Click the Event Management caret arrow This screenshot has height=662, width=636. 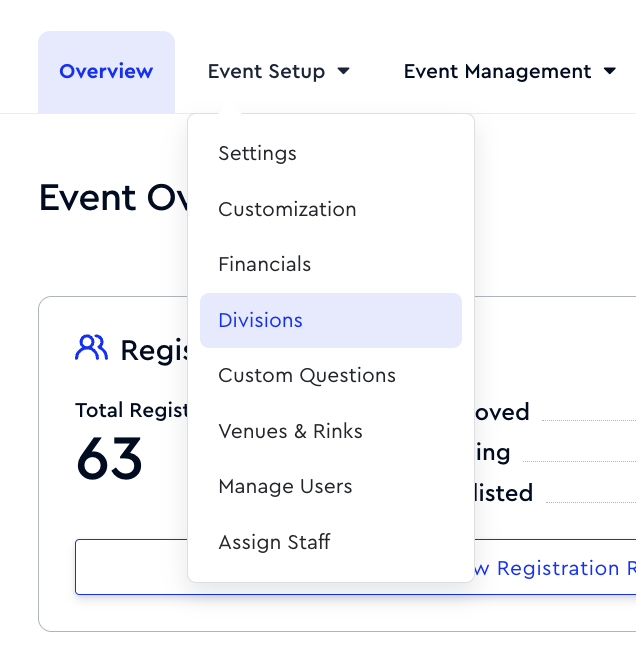click(x=609, y=71)
